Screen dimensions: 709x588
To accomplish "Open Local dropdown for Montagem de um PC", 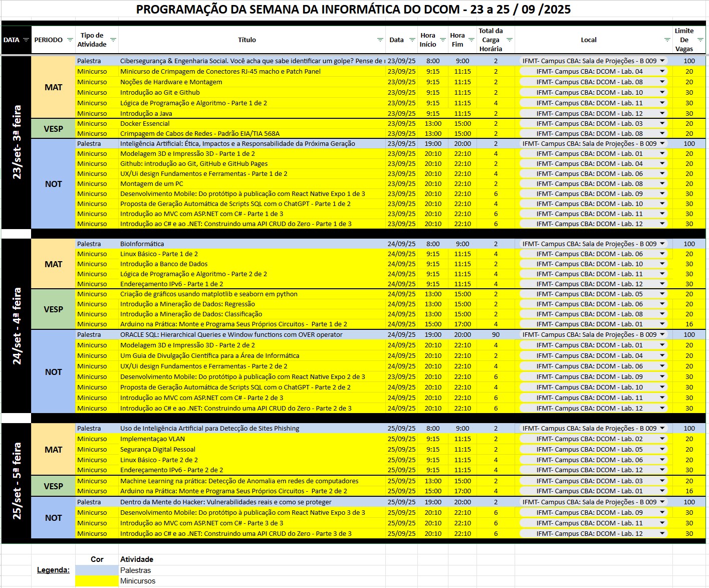I will coord(662,183).
